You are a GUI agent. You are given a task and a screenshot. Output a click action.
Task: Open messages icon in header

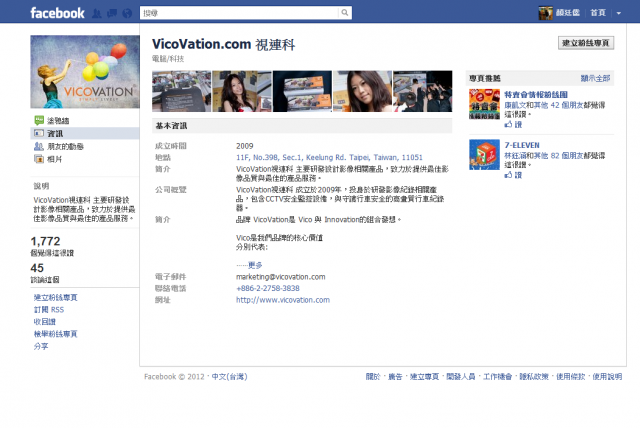pyautogui.click(x=112, y=13)
